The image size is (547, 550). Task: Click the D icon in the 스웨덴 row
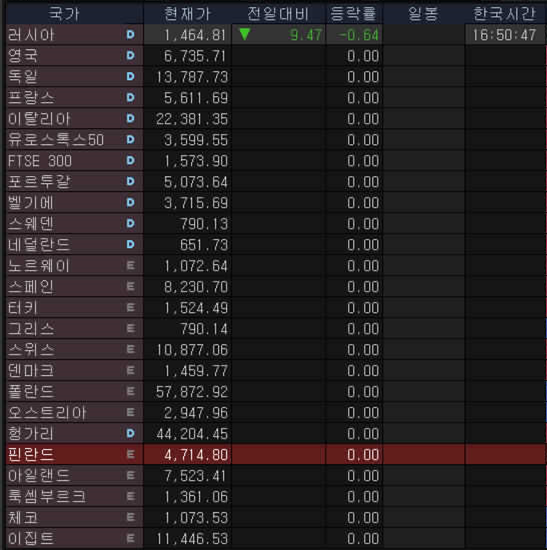(x=131, y=223)
